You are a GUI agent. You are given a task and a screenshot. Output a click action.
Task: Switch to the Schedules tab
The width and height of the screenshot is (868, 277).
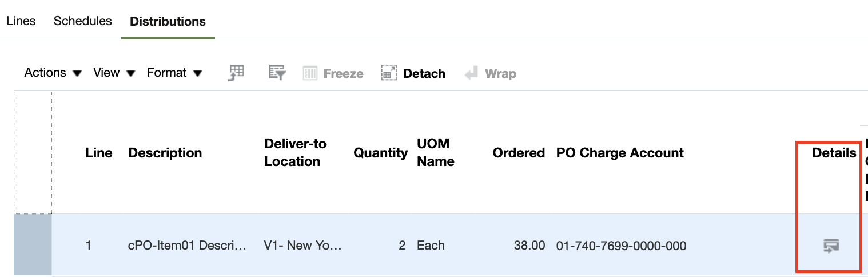82,21
